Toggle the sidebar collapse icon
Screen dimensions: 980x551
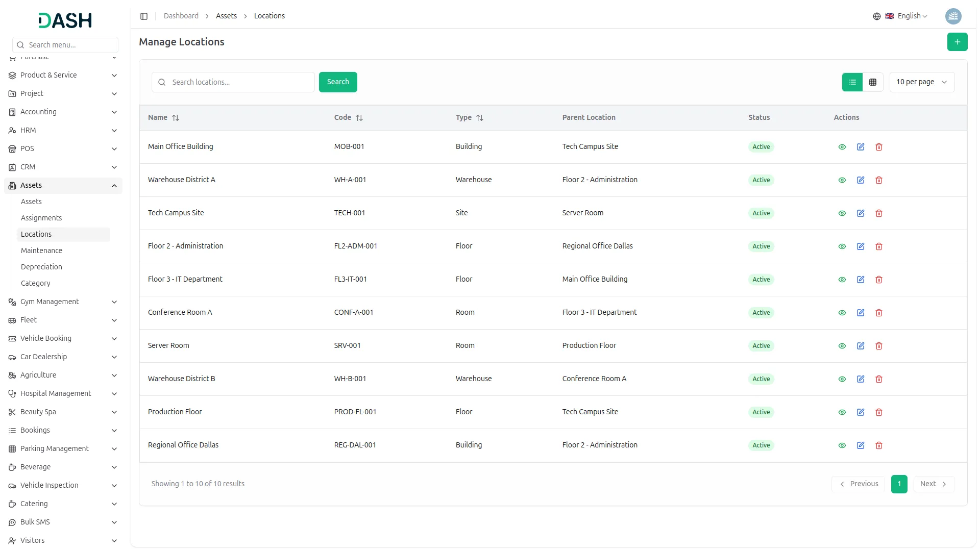(x=143, y=16)
